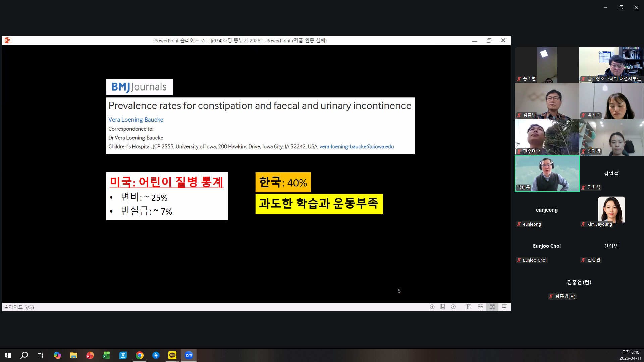Switch to Slide Sorter grid view

click(x=480, y=307)
